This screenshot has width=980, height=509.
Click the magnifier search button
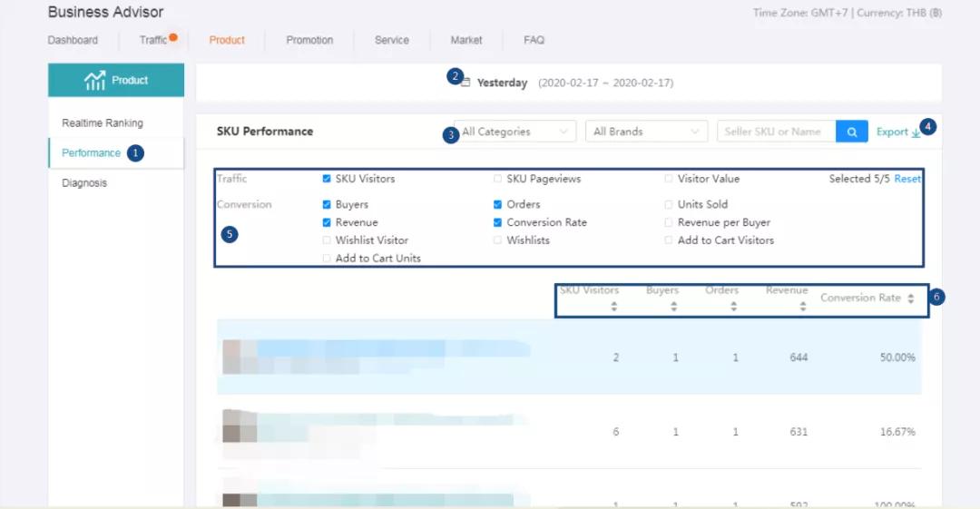click(x=851, y=132)
